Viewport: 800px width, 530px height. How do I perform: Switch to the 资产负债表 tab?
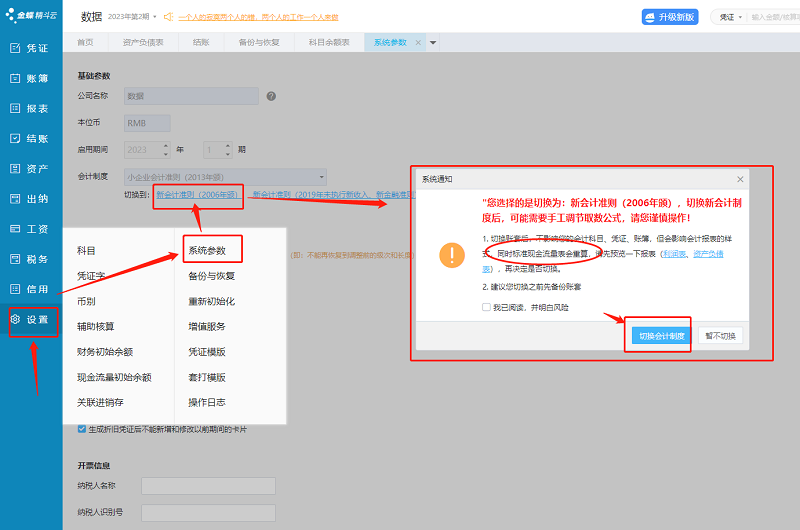(144, 43)
